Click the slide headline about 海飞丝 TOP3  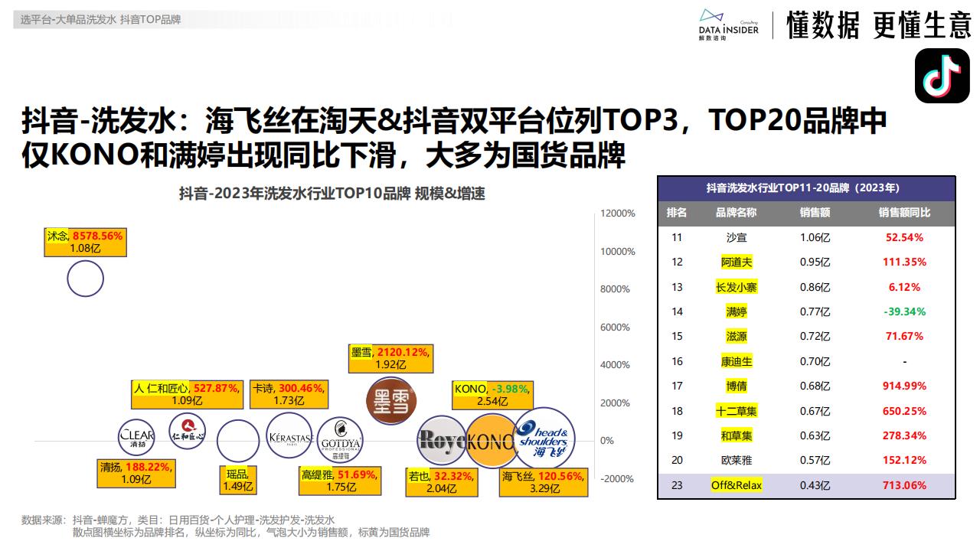click(454, 138)
